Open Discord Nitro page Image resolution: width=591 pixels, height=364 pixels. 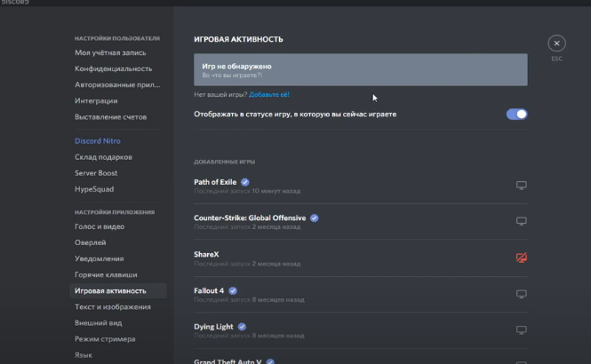98,141
